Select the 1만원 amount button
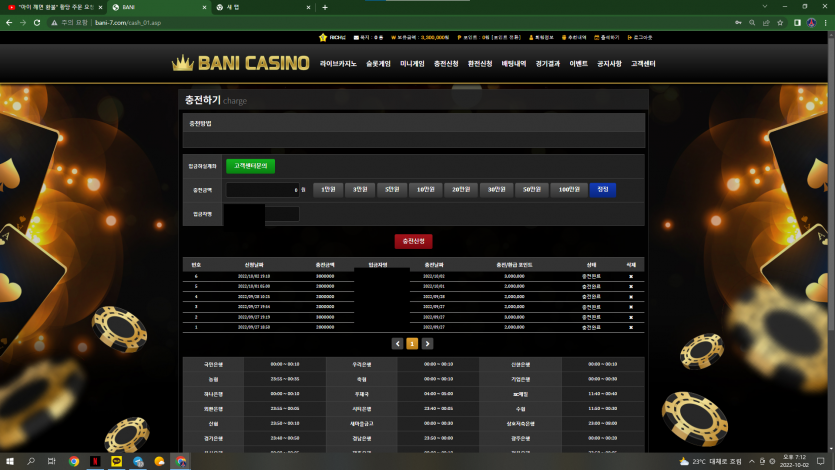The width and height of the screenshot is (835, 470). tap(328, 190)
